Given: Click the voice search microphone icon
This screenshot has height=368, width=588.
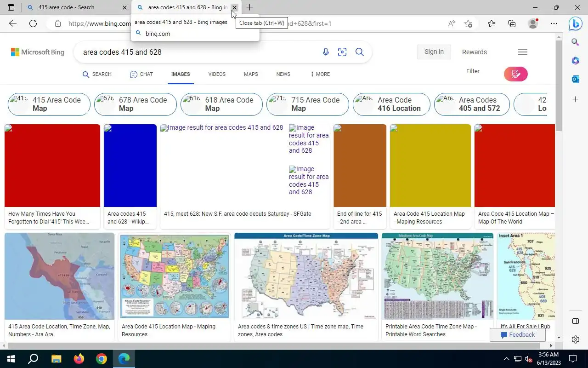Looking at the screenshot, I should [326, 52].
